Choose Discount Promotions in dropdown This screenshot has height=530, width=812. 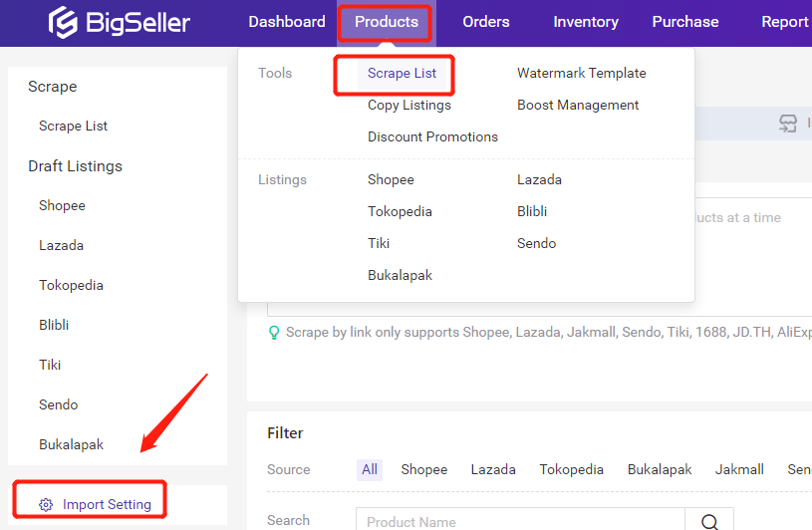pyautogui.click(x=432, y=136)
